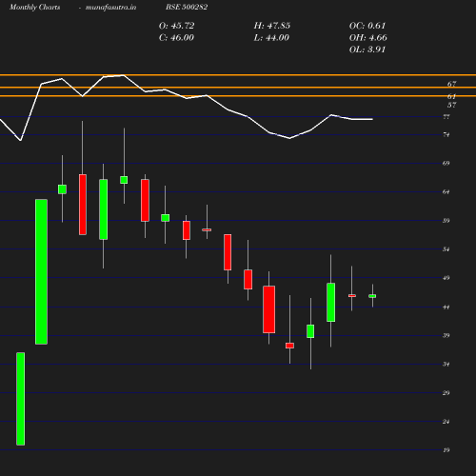Click the indicator axis label 57
The image size is (476, 476).
click(451, 105)
